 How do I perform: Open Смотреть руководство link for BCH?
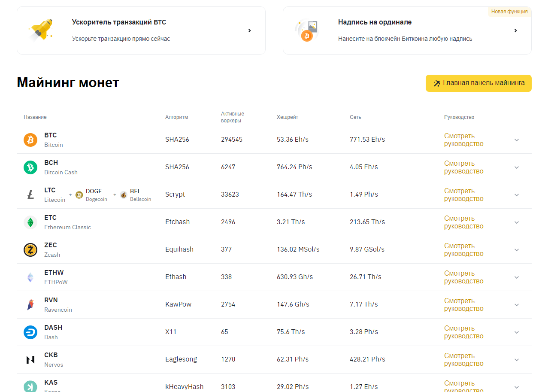pos(464,167)
